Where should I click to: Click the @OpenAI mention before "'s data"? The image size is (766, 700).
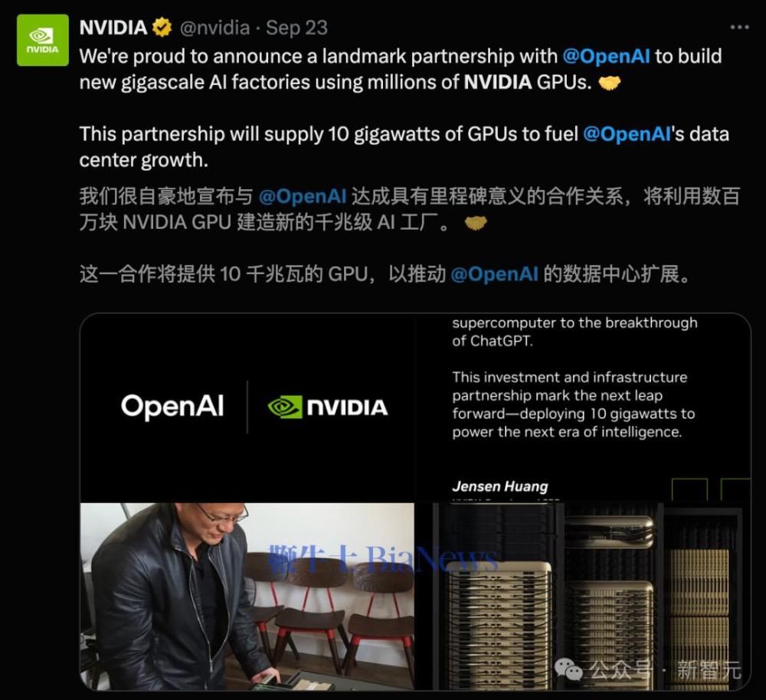point(627,134)
